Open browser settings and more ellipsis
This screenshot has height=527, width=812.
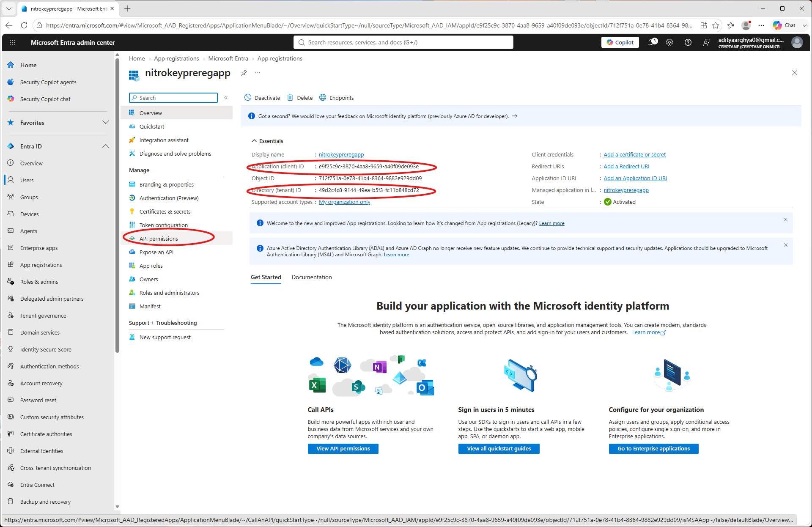(x=761, y=25)
